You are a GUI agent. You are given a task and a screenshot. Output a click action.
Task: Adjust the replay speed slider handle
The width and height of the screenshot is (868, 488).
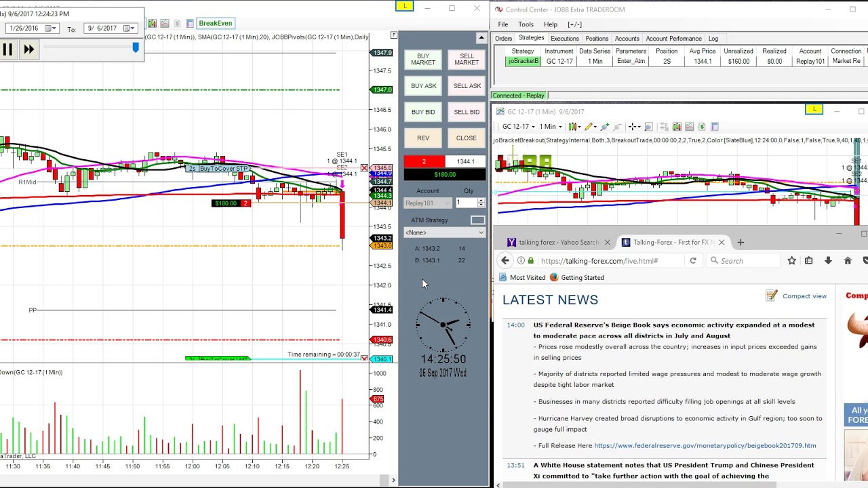[136, 47]
